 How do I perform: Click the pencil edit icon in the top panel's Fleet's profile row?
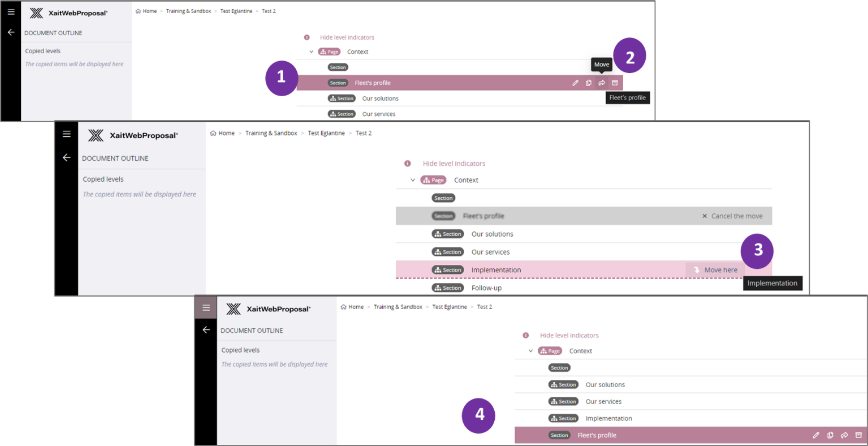click(x=575, y=83)
